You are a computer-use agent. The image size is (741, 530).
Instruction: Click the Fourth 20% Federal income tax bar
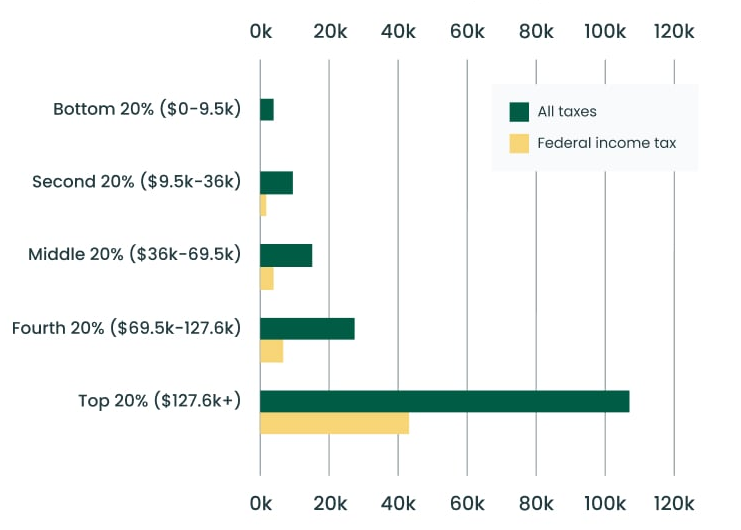click(x=271, y=352)
